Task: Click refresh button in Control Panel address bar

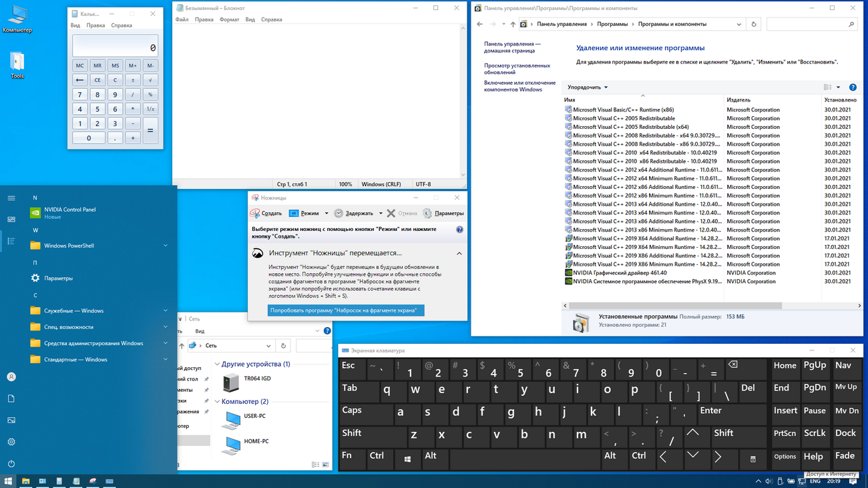Action: [x=754, y=24]
